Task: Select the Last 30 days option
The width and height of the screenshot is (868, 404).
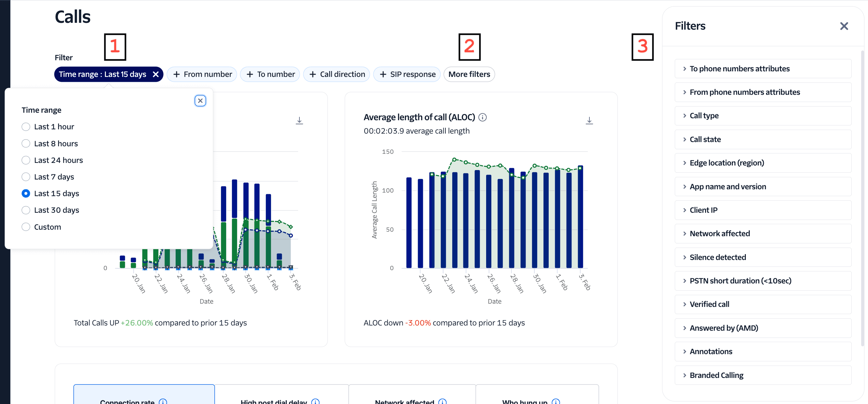Action: pos(26,210)
